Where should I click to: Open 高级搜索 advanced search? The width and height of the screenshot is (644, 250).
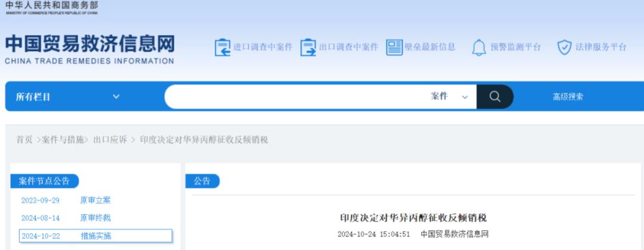point(568,97)
